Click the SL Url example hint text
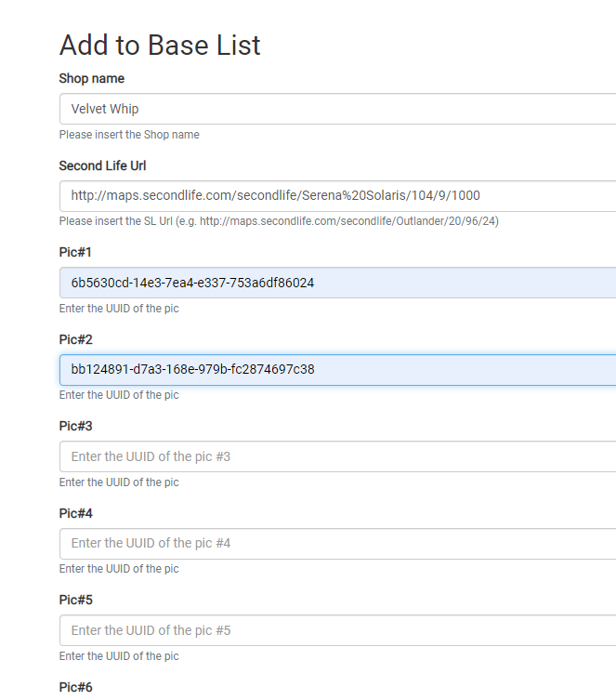The image size is (616, 700). point(279,221)
